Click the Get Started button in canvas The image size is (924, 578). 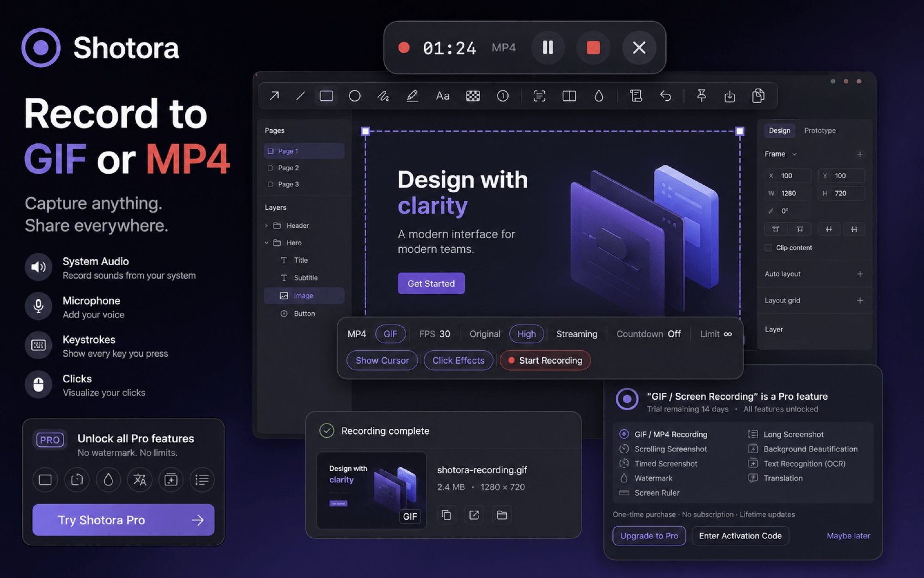click(431, 283)
